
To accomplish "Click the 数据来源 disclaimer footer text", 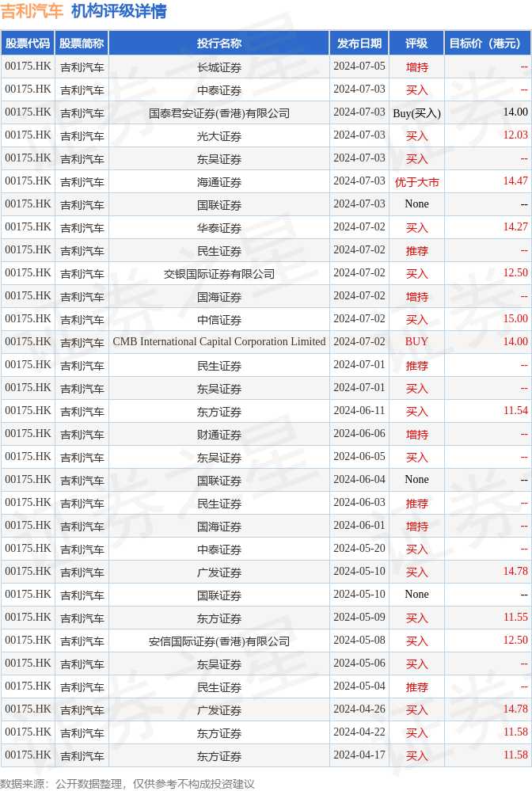I will coord(127,783).
